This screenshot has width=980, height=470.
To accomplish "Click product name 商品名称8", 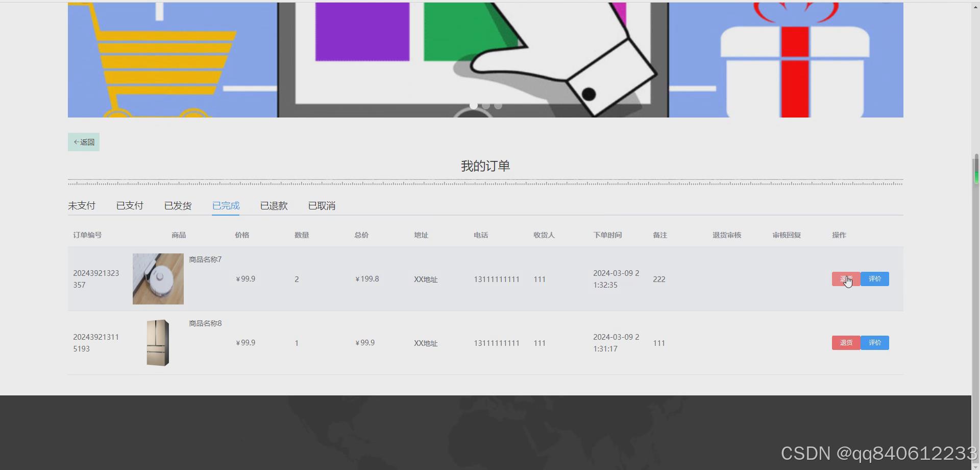I will [x=205, y=323].
